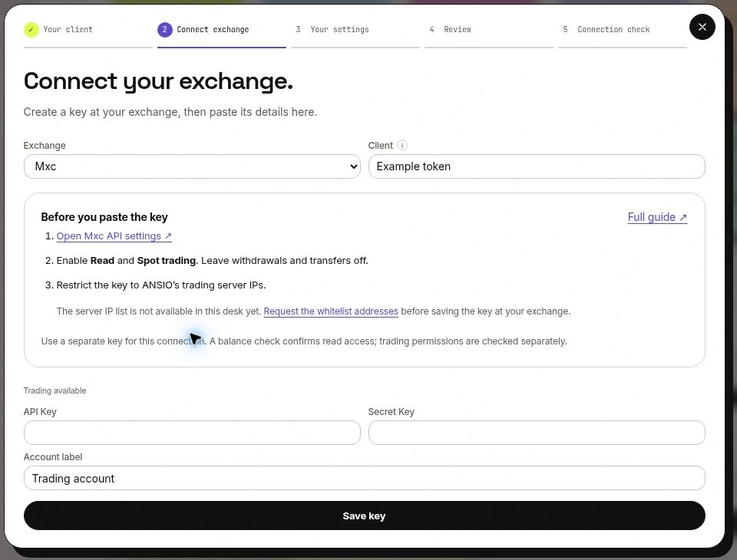737x560 pixels.
Task: Click the 'Before you paste the key' title
Action: 104,217
